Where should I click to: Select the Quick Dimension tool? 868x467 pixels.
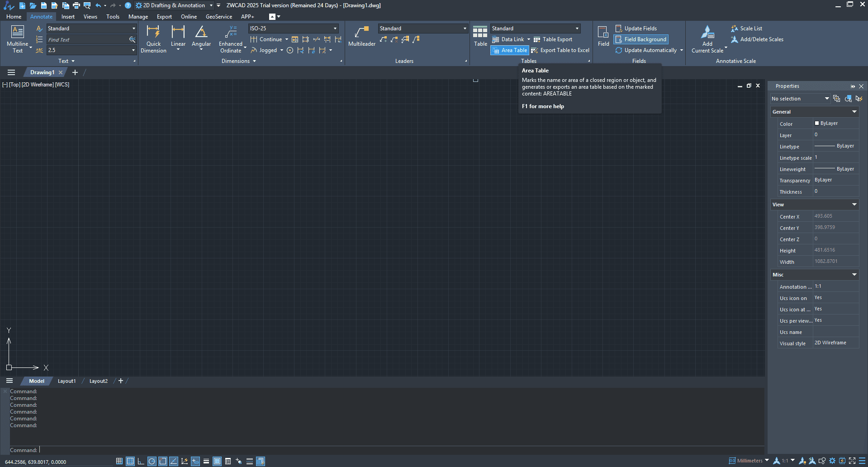[153, 39]
